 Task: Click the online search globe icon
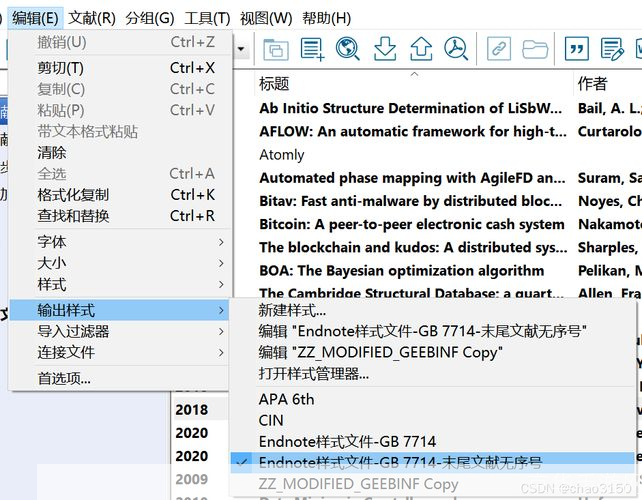coord(348,49)
